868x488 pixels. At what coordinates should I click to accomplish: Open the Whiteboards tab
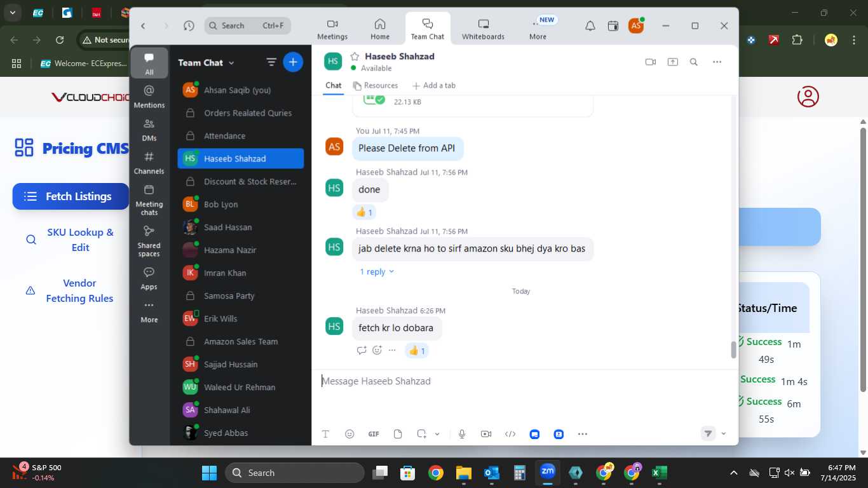(x=483, y=29)
